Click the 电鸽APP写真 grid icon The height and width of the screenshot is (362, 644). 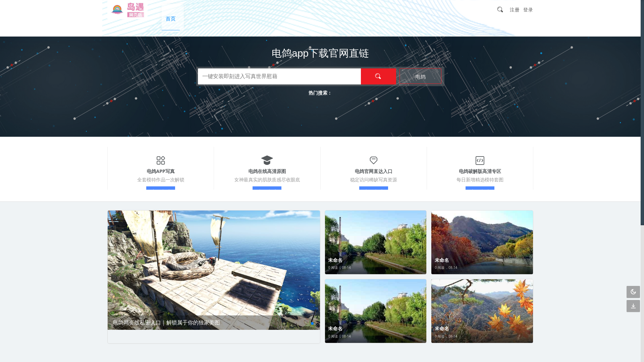(x=161, y=161)
